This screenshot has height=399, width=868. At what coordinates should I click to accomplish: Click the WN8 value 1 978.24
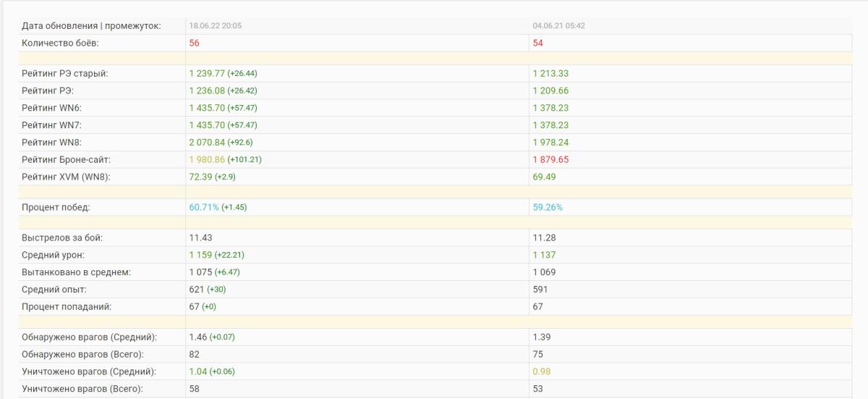click(x=550, y=143)
